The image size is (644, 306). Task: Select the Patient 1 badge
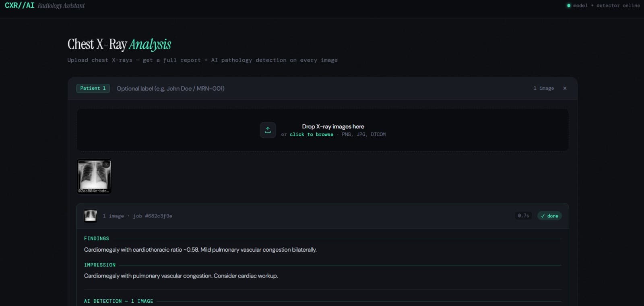(93, 88)
